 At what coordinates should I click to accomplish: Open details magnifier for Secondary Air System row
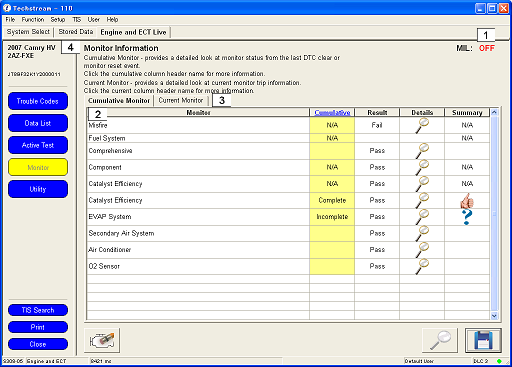[x=422, y=233]
